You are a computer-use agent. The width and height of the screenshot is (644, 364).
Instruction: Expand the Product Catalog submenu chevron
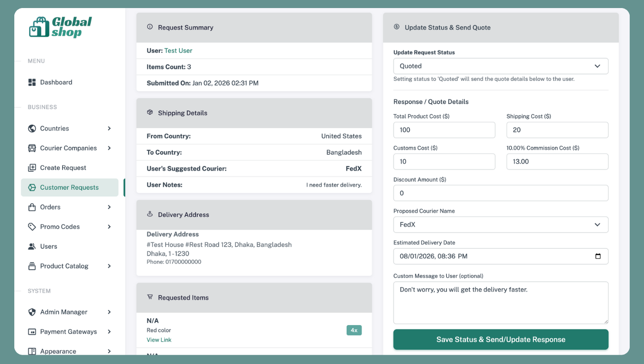[109, 266]
